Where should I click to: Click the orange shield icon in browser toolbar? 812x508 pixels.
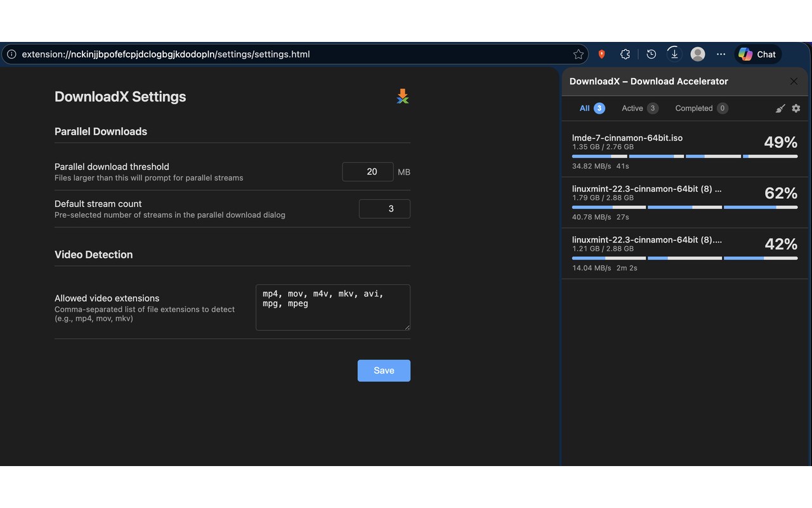pyautogui.click(x=602, y=55)
